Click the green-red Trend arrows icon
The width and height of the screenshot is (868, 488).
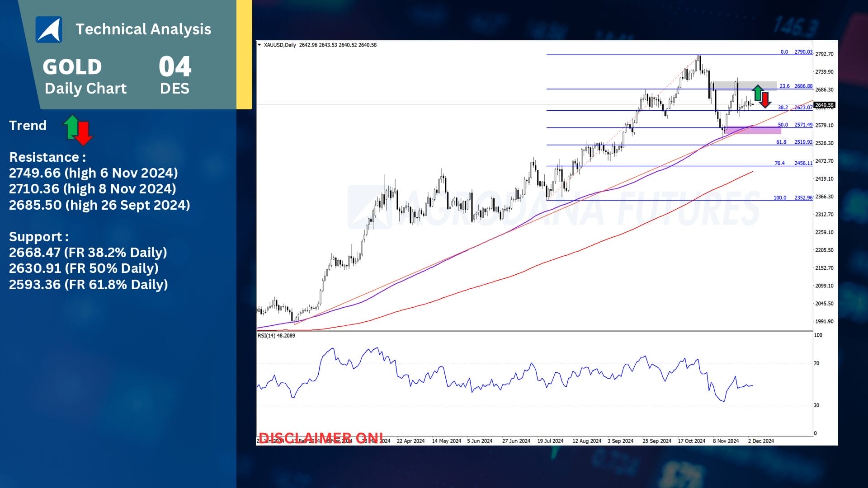tap(78, 130)
